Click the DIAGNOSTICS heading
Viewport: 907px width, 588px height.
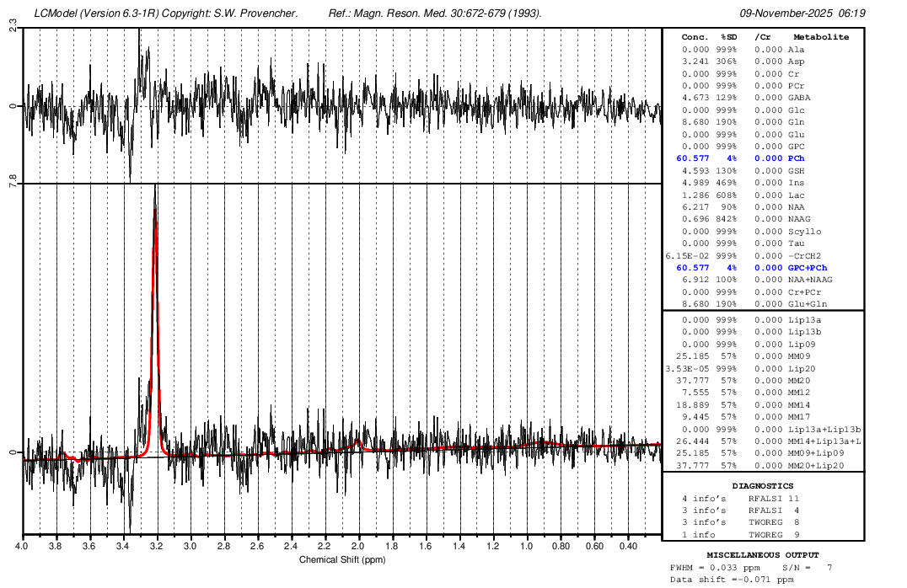click(x=762, y=486)
